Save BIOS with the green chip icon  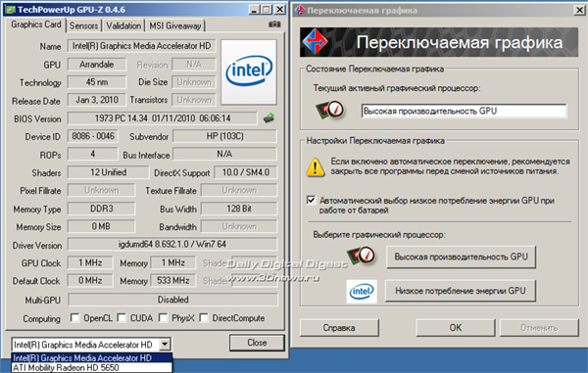[x=269, y=117]
